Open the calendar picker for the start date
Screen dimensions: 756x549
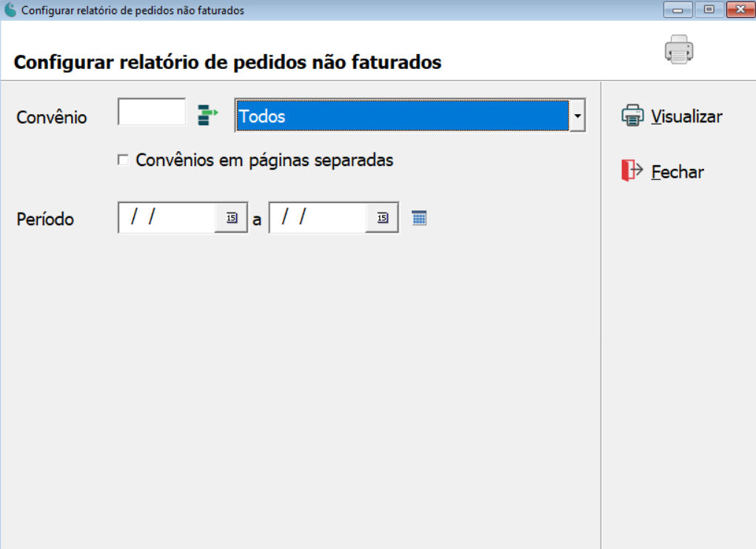231,217
